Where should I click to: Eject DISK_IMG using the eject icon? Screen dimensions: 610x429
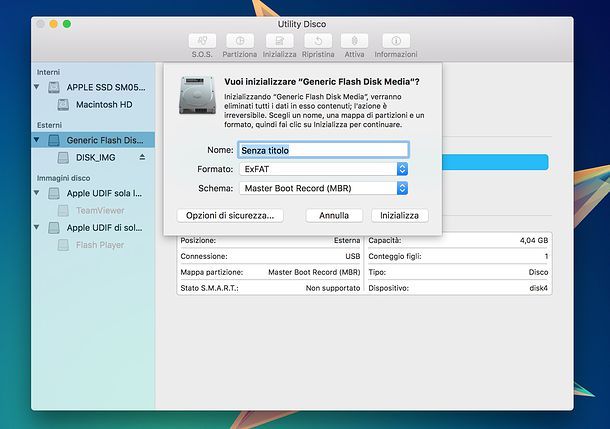[142, 157]
